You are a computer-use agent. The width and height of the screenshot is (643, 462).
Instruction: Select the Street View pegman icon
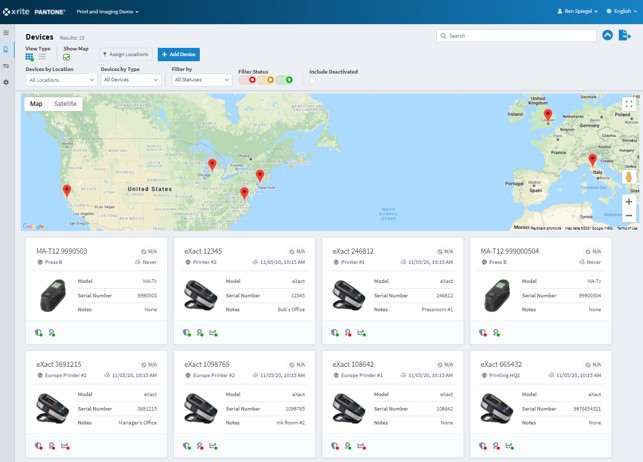[629, 177]
